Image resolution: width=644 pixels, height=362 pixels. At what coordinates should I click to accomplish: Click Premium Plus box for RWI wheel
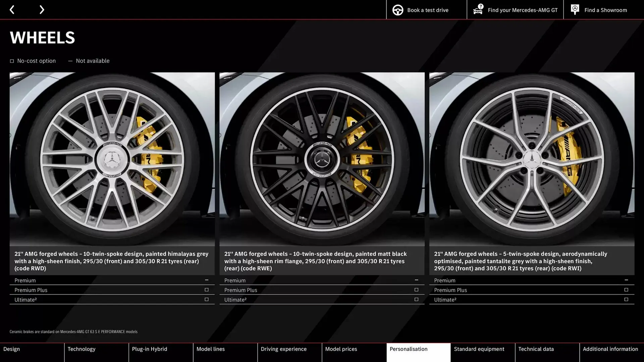[x=626, y=290]
